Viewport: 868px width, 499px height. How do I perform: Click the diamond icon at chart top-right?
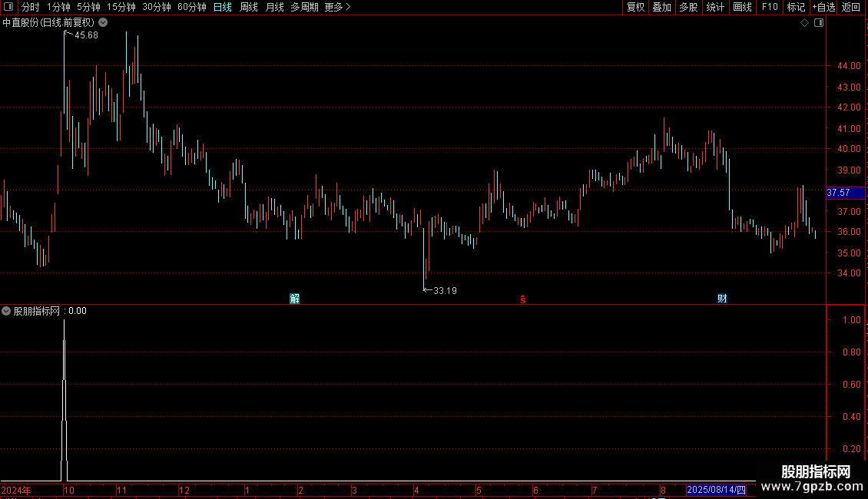tap(805, 23)
